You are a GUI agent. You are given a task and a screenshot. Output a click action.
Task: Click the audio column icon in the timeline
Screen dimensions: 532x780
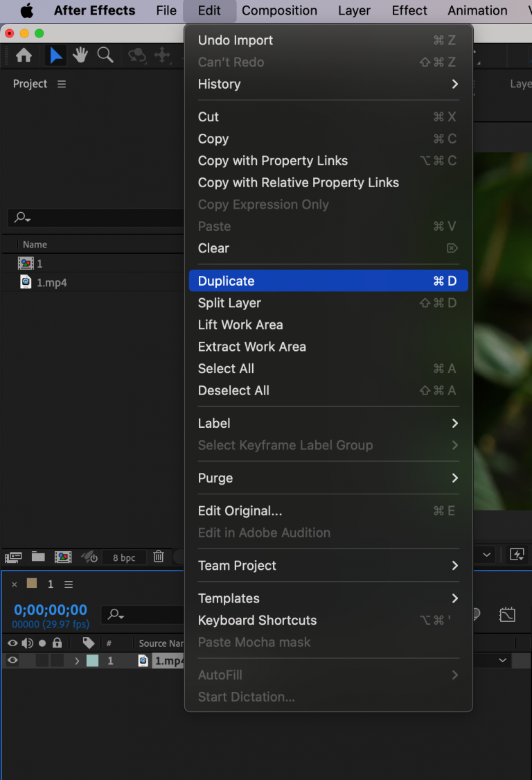[27, 643]
